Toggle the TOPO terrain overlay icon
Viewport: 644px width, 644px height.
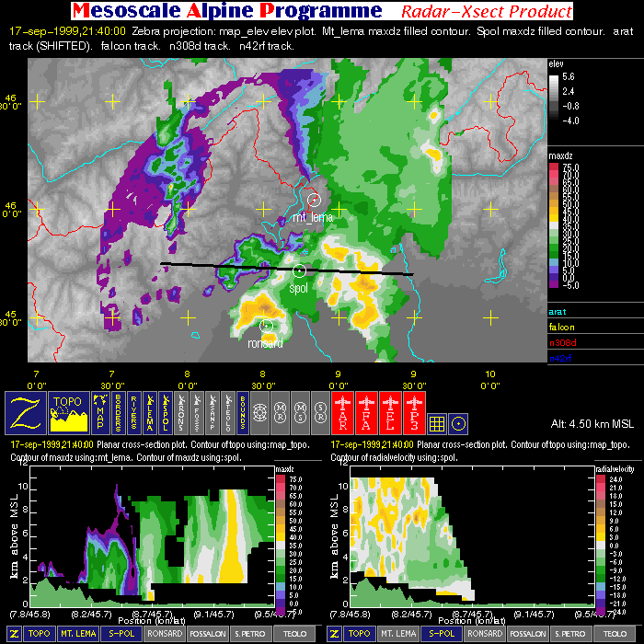coord(69,413)
